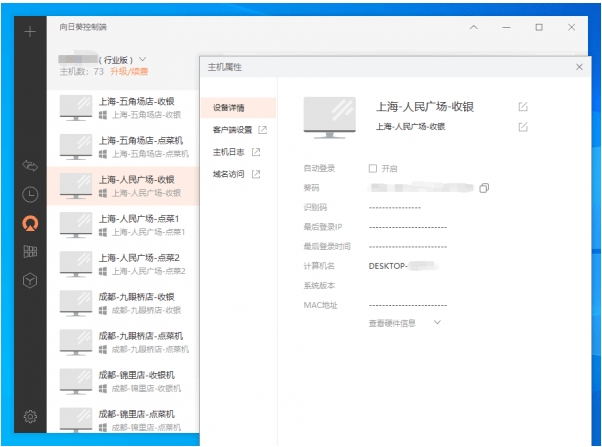
Task: Open the clock history icon in sidebar
Action: pyautogui.click(x=30, y=194)
